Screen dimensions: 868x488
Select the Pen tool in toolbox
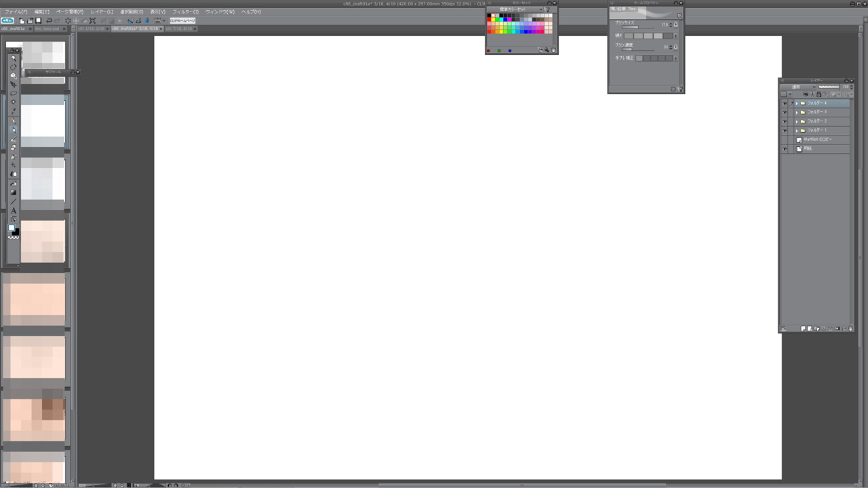click(14, 121)
